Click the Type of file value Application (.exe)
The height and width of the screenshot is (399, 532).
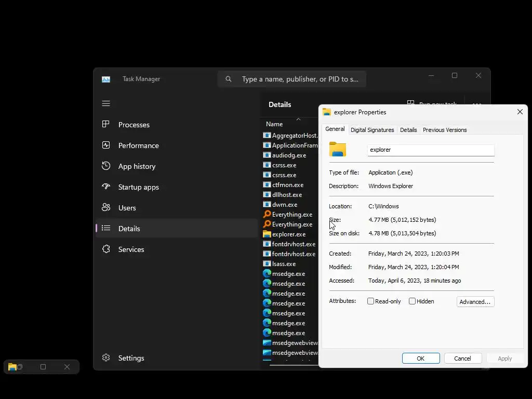391,172
